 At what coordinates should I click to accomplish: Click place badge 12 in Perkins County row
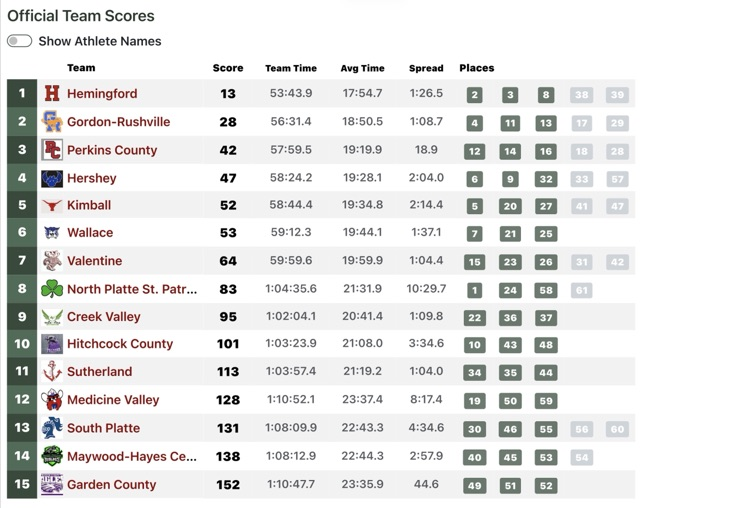click(x=474, y=151)
